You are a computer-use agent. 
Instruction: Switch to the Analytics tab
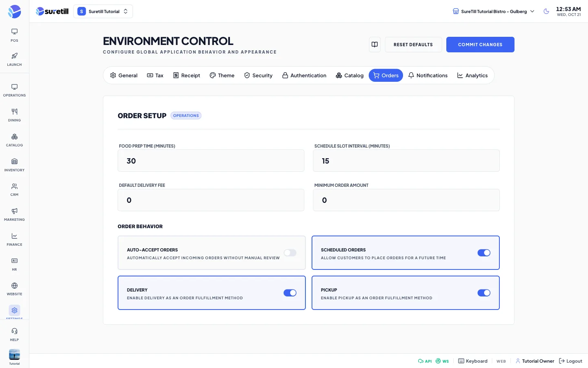[472, 75]
